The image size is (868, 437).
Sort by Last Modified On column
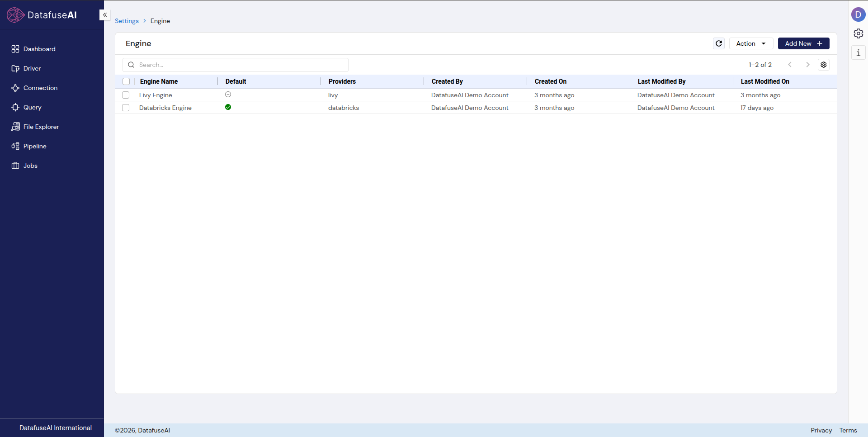(x=765, y=81)
